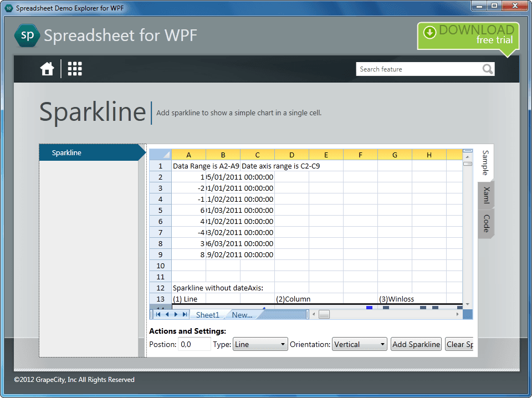532x398 pixels.
Task: Click cell with 'Data Range is A2-A9'
Action: [206, 166]
